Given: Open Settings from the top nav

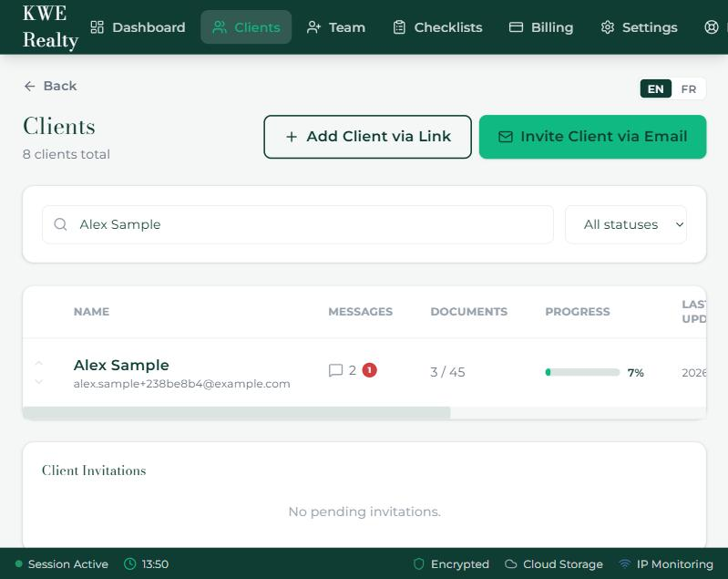Looking at the screenshot, I should (x=639, y=27).
